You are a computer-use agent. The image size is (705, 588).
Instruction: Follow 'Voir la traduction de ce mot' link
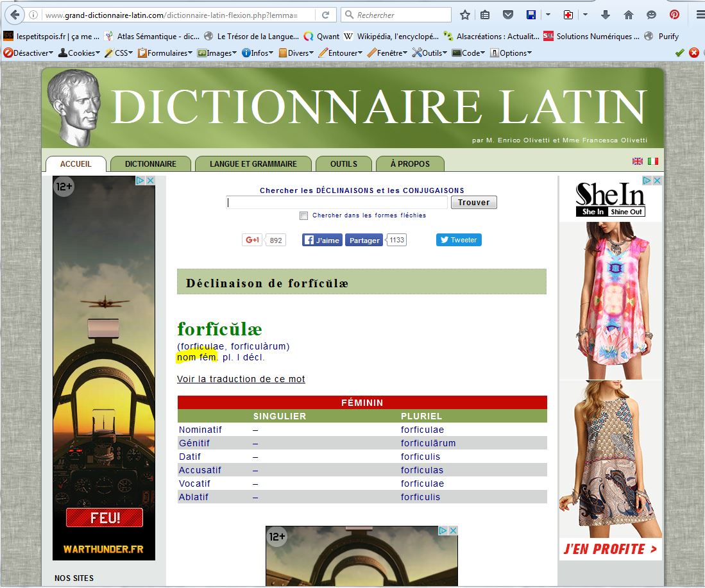(241, 379)
